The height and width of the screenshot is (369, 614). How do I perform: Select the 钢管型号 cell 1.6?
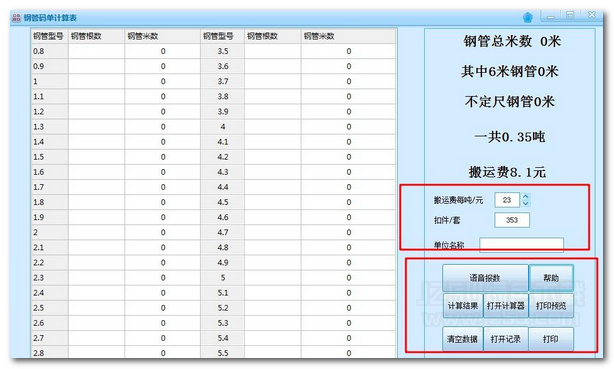point(49,172)
